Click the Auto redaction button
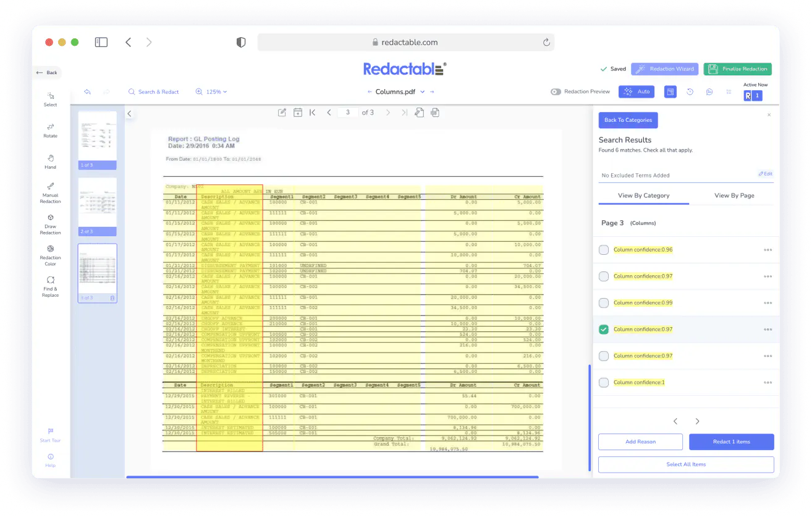 [x=636, y=92]
